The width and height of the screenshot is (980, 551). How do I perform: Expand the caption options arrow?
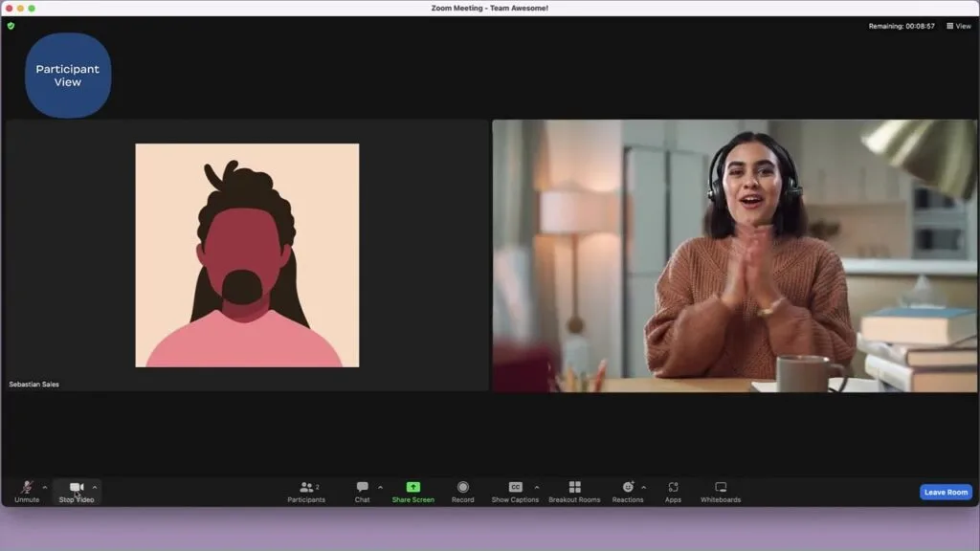pyautogui.click(x=536, y=488)
